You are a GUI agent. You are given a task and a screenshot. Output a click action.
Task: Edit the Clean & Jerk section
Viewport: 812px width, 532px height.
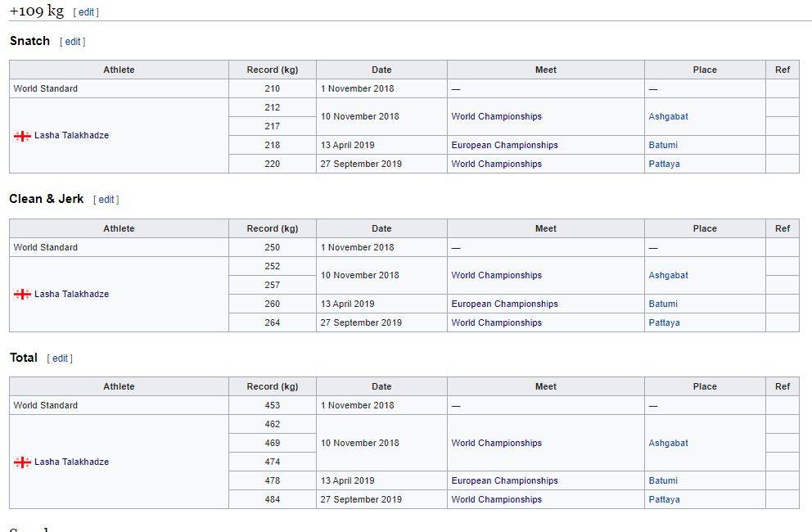point(106,200)
